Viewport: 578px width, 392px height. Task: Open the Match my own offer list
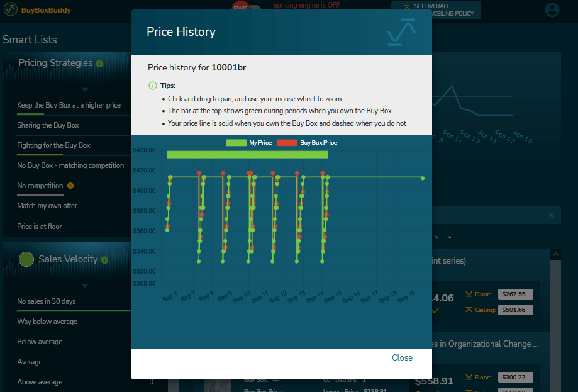[x=47, y=206]
